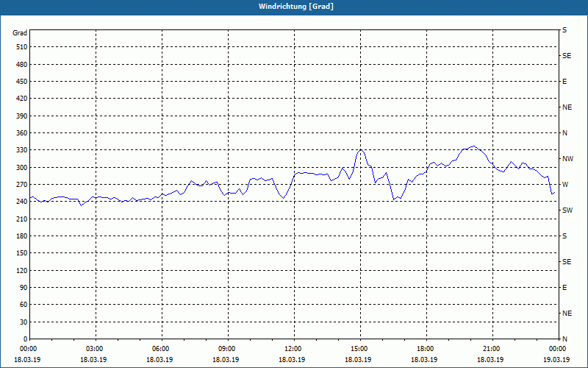Choose the y-axis value "300"
This screenshot has height=368, width=588.
[22, 168]
